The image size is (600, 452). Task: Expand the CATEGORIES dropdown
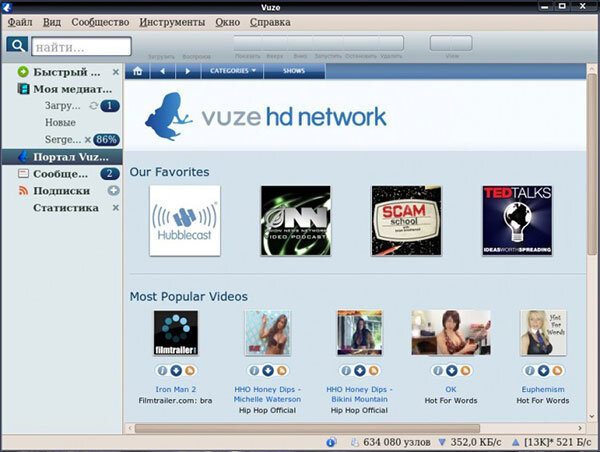coord(232,71)
